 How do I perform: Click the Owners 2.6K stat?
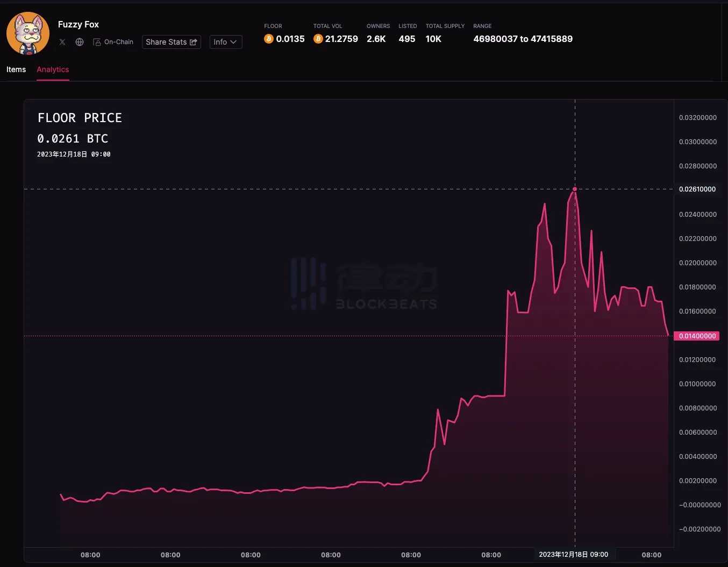click(376, 39)
